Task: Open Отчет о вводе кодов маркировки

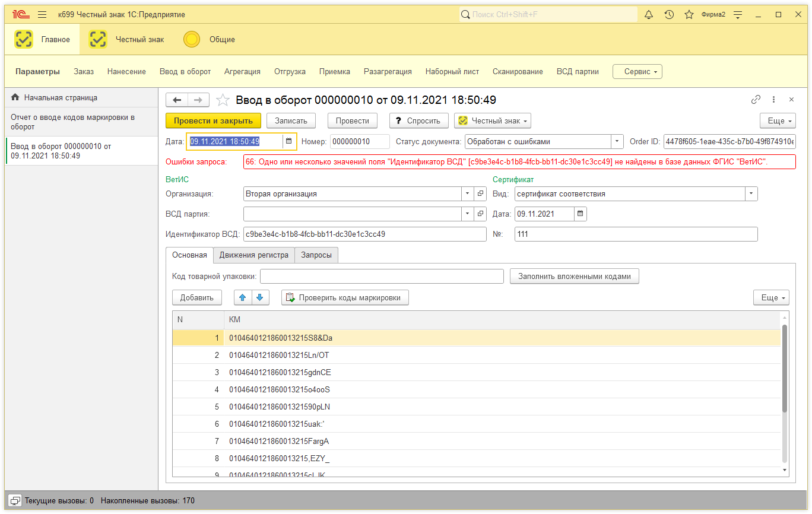Action: tap(81, 122)
